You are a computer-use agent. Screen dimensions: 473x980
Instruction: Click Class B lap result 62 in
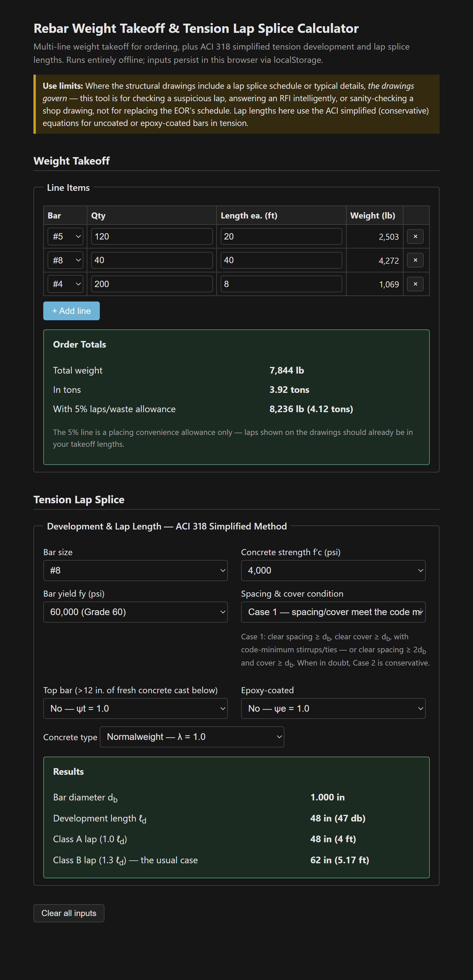click(339, 860)
